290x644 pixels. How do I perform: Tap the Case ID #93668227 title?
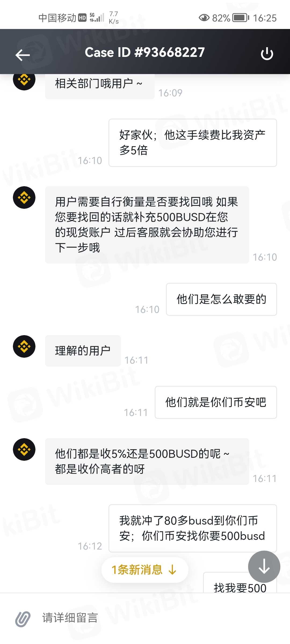point(145,52)
